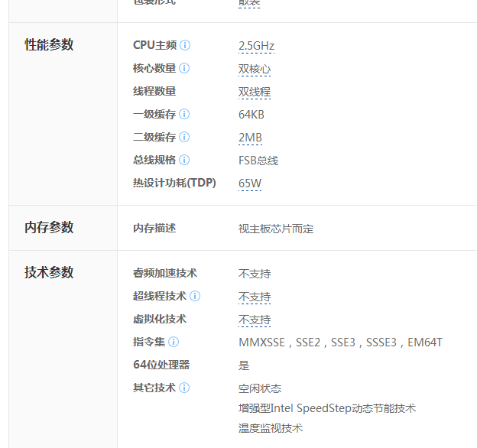Click the 线程数量 label
This screenshot has height=448, width=477.
click(154, 91)
